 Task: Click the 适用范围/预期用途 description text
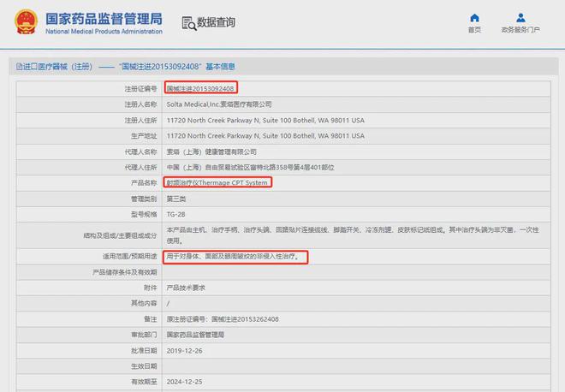pyautogui.click(x=235, y=256)
